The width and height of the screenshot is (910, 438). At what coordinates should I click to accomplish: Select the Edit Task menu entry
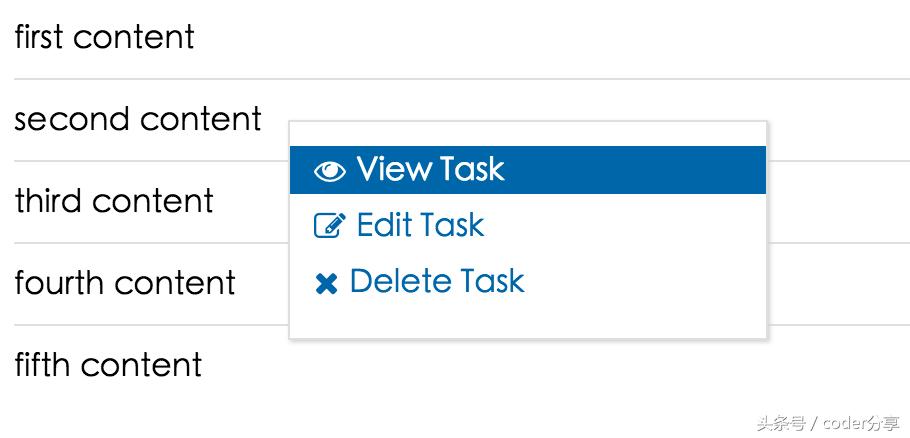(x=420, y=225)
